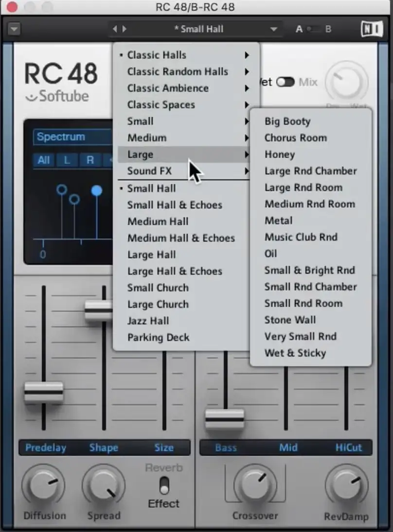The width and height of the screenshot is (393, 532).
Task: Pick Medium Rnd Room preset
Action: 310,204
